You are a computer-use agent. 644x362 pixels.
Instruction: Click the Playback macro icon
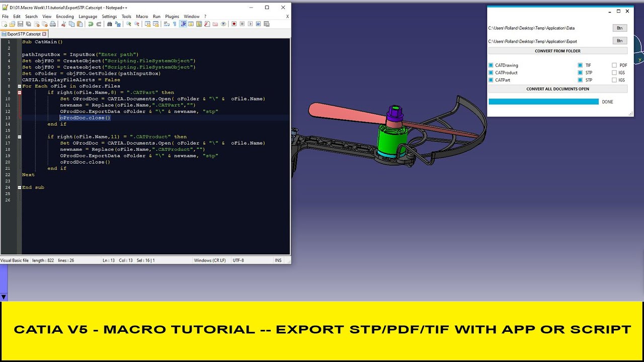250,24
